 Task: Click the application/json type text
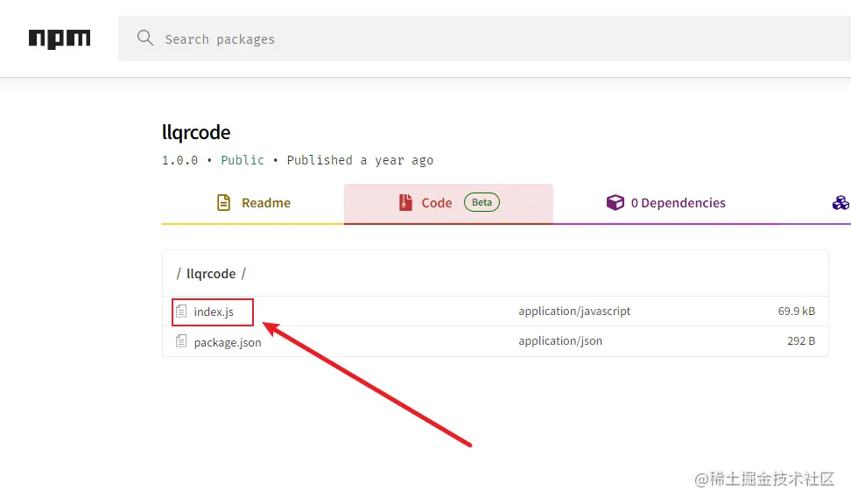click(x=560, y=341)
